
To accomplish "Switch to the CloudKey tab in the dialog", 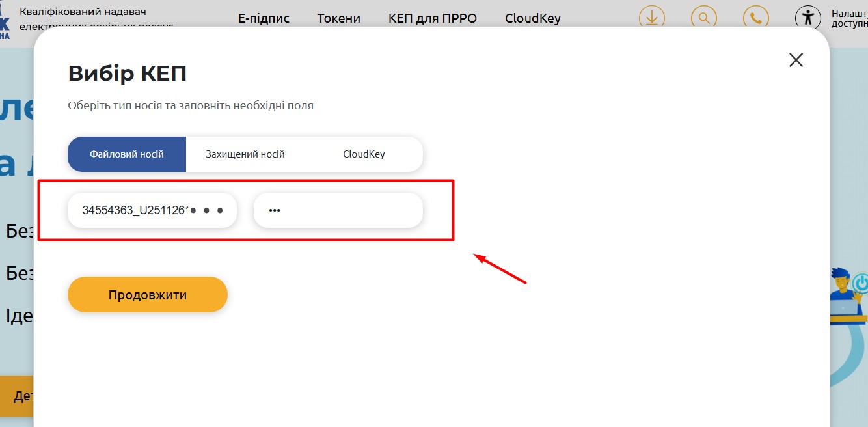I will [x=364, y=154].
